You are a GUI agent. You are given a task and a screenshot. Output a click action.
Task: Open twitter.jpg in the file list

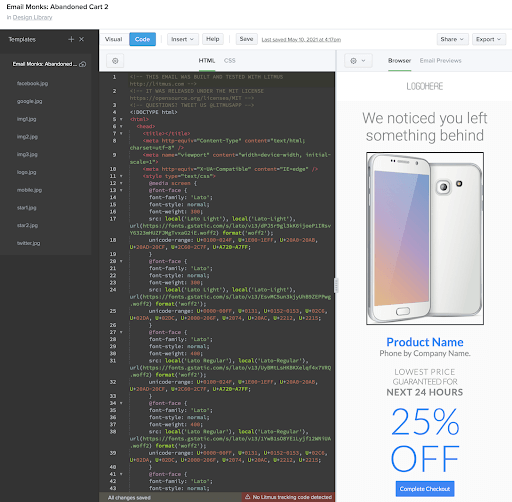click(x=29, y=243)
